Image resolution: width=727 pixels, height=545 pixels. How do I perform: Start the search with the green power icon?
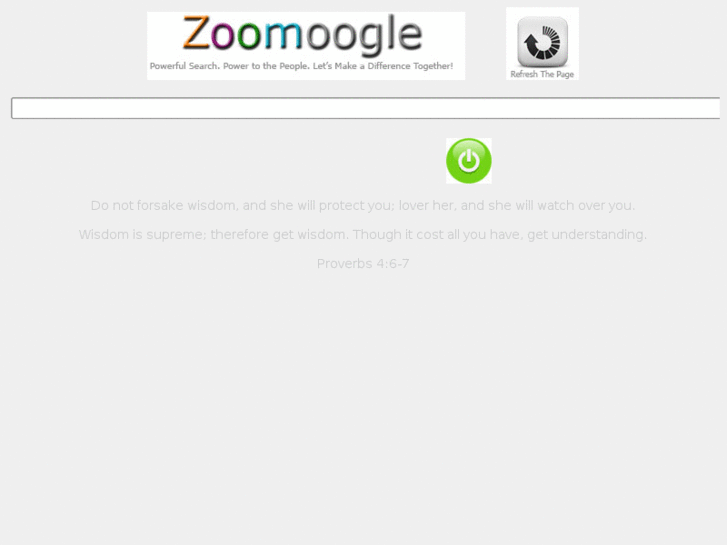pyautogui.click(x=469, y=160)
